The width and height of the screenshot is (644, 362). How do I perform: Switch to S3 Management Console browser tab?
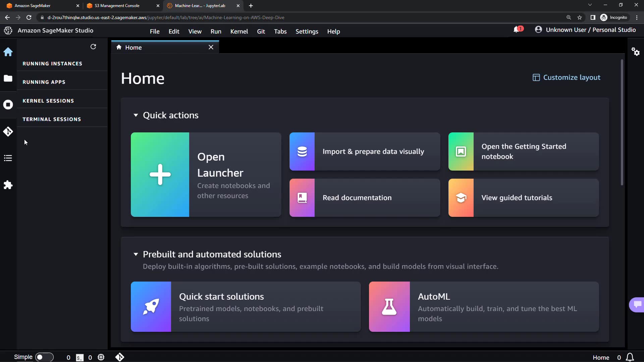tap(117, 6)
